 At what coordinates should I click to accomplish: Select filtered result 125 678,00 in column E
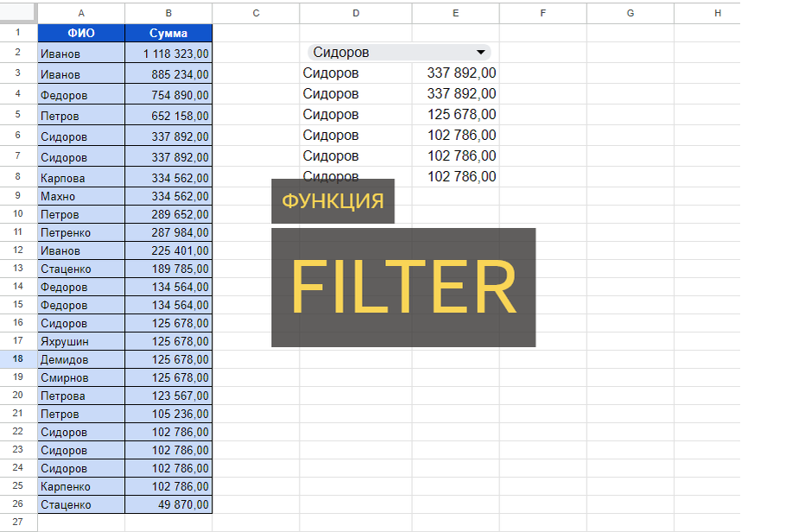coord(455,115)
